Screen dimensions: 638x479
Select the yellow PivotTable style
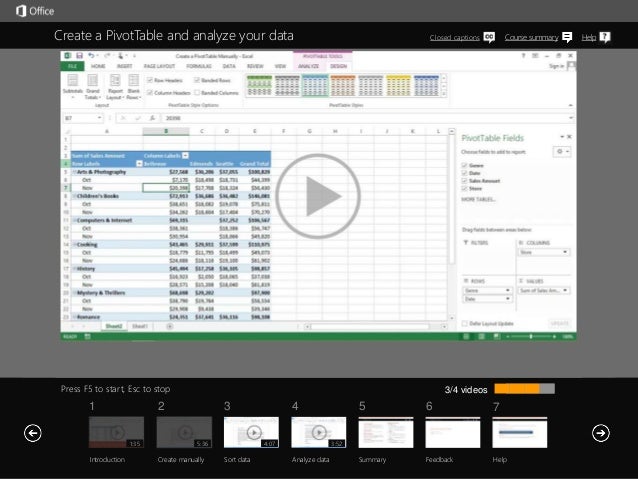coord(398,86)
